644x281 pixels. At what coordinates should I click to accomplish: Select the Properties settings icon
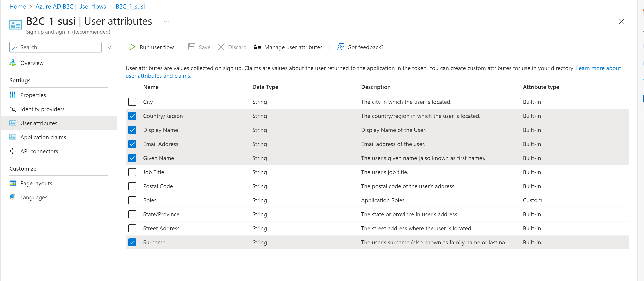click(x=12, y=95)
